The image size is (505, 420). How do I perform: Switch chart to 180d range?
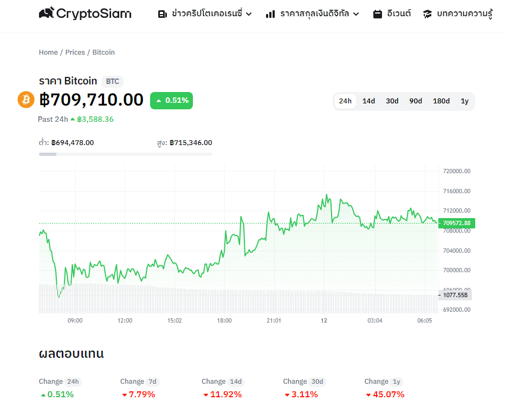pyautogui.click(x=441, y=101)
